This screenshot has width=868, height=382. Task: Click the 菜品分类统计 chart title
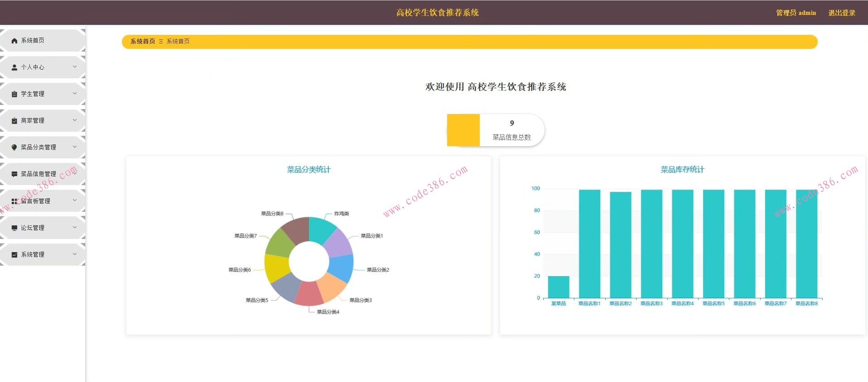point(309,170)
